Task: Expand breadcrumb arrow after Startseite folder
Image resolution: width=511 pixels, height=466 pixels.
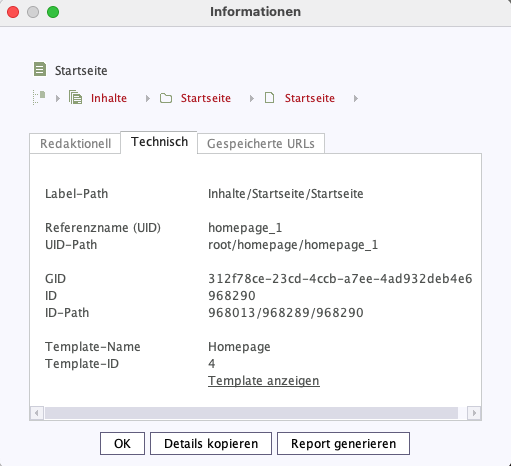Action: click(x=251, y=98)
